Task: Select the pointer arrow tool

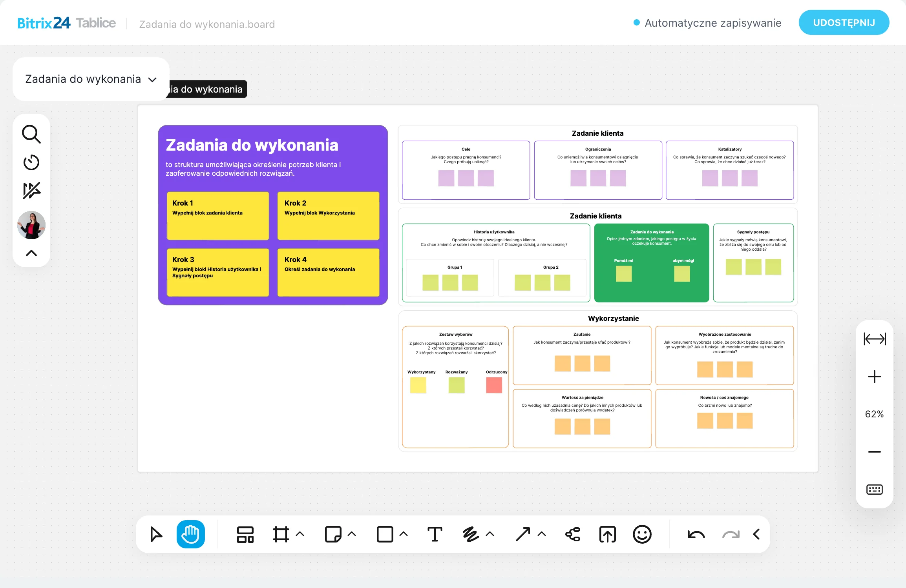Action: click(156, 534)
